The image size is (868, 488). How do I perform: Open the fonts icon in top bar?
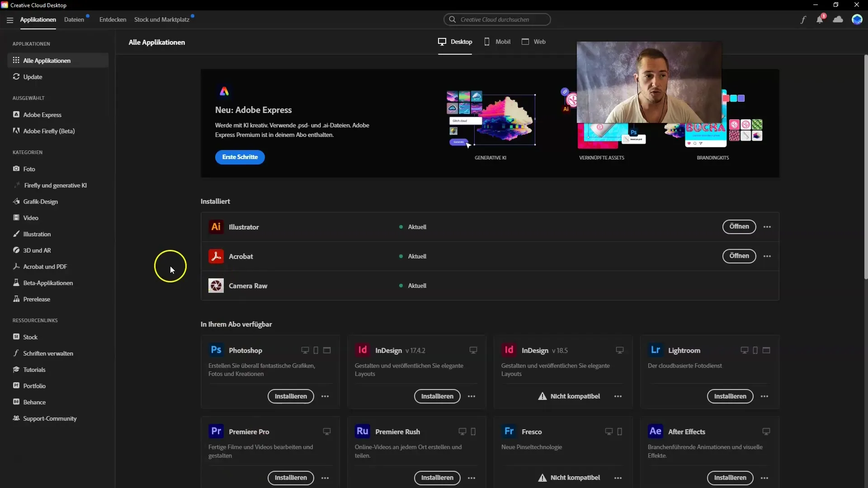[803, 20]
